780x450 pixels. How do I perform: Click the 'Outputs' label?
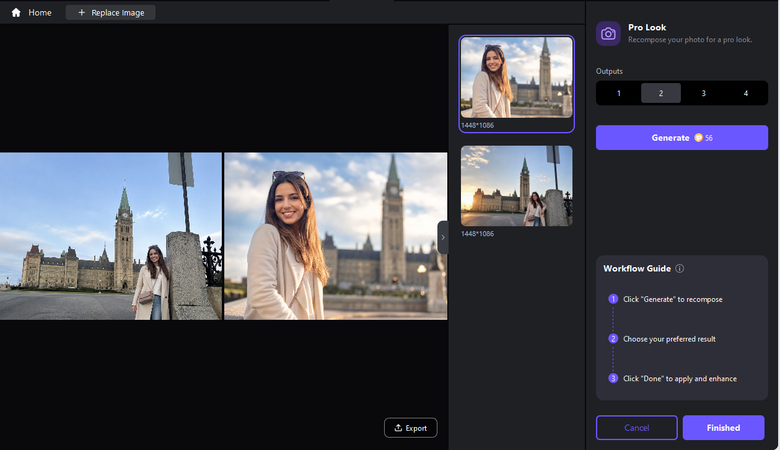[x=609, y=71]
